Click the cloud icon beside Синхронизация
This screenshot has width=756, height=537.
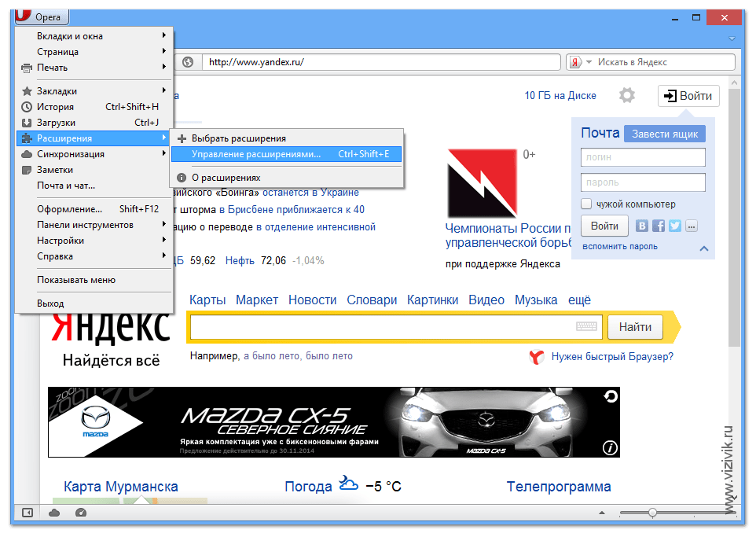pyautogui.click(x=27, y=154)
